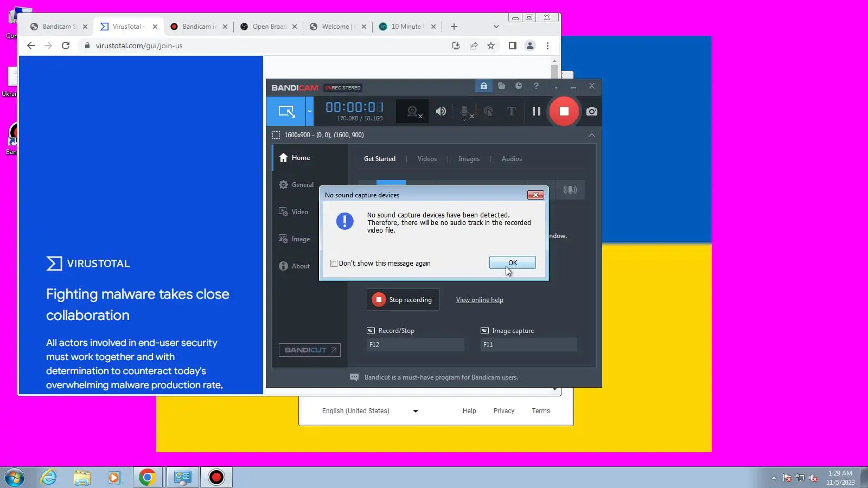Open the recording mode dropdown arrow in Bandicam
This screenshot has height=488, width=868.
[310, 111]
